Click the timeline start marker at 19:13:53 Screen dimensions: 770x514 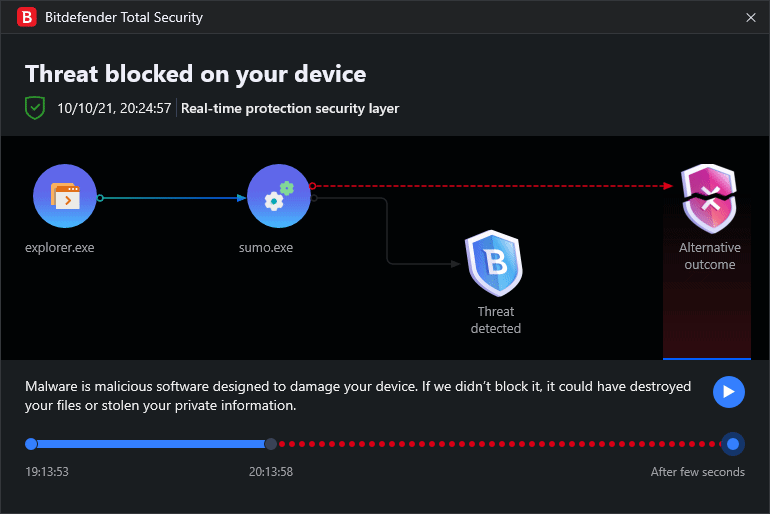click(31, 444)
